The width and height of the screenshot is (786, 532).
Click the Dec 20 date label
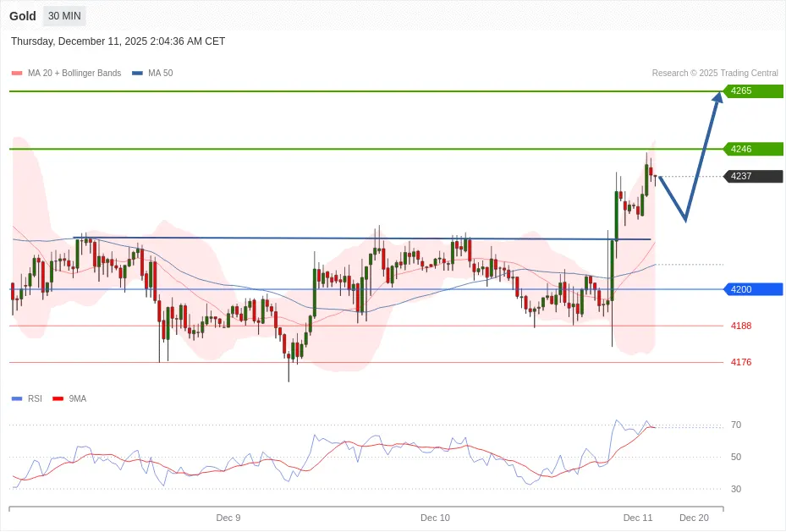(694, 518)
